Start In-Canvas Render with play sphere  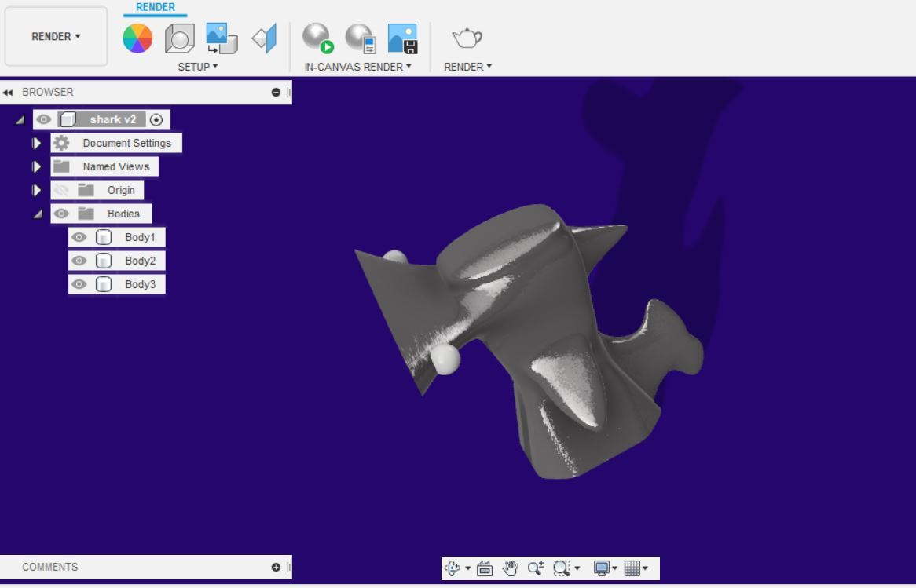pos(318,38)
